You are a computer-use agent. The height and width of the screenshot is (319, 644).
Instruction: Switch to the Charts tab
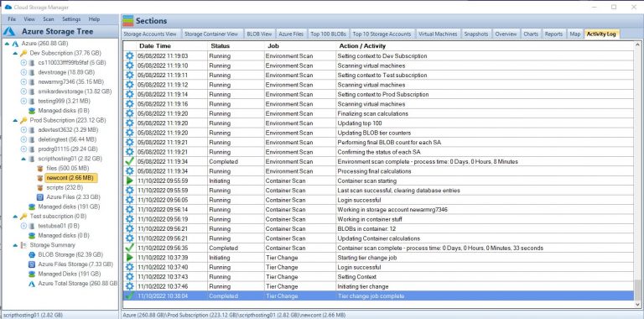click(531, 34)
